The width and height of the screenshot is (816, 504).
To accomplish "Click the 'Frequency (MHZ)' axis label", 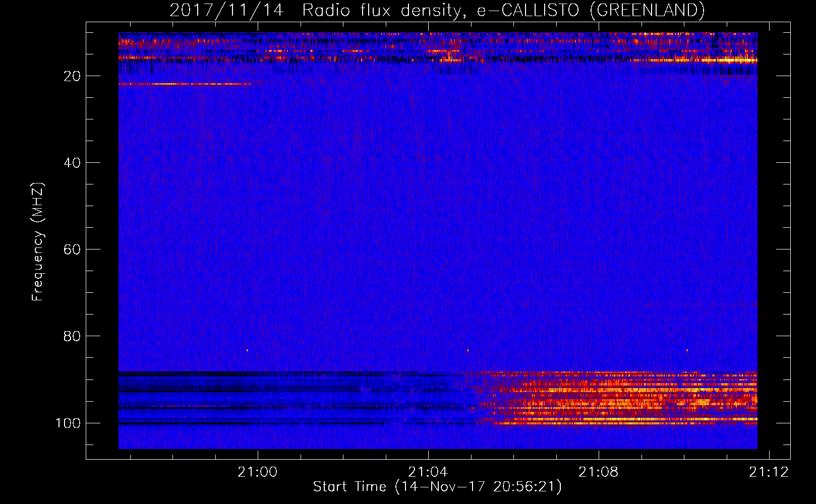I will click(38, 242).
